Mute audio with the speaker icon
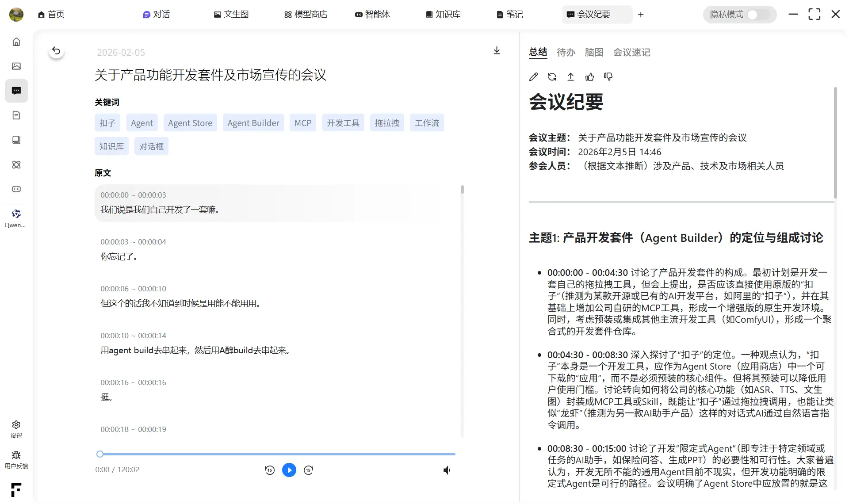The image size is (849, 504). [447, 470]
